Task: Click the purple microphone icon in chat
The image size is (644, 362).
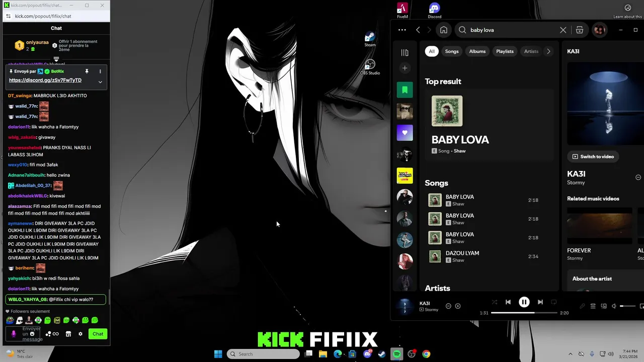Action: coord(14,334)
